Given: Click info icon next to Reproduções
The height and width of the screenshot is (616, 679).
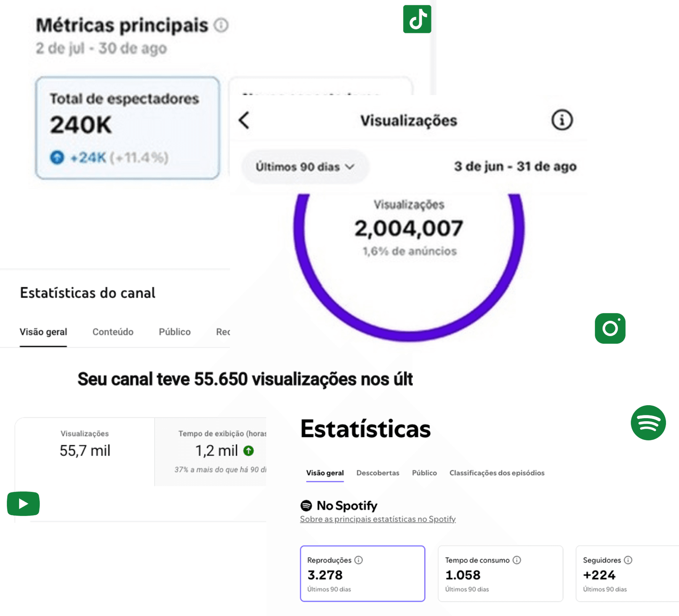Looking at the screenshot, I should 358,560.
